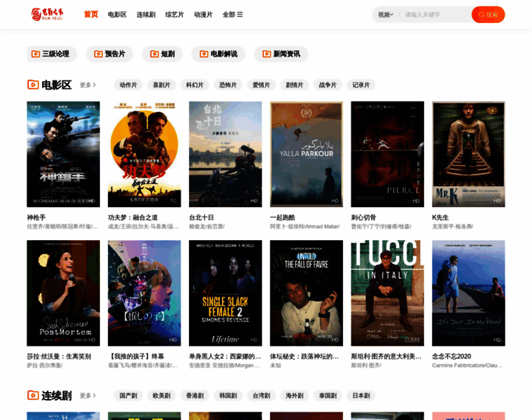Filter series by 欧美剧

pos(162,395)
